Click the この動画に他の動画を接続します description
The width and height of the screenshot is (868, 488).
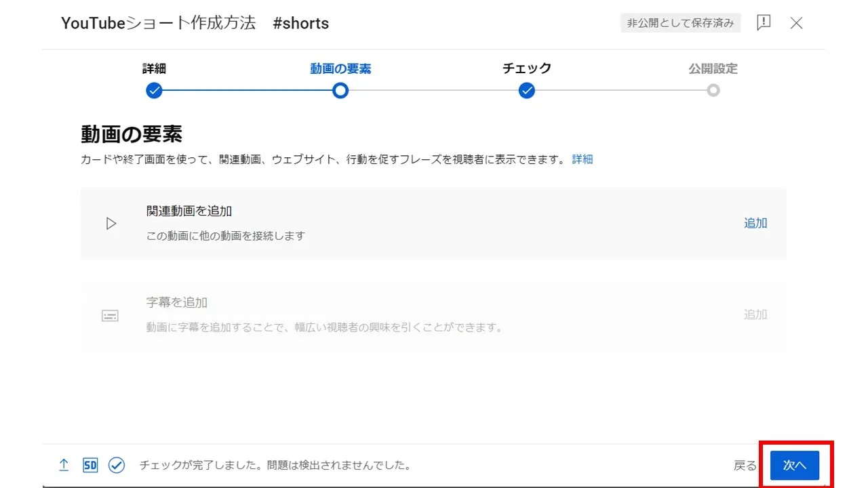pyautogui.click(x=226, y=236)
